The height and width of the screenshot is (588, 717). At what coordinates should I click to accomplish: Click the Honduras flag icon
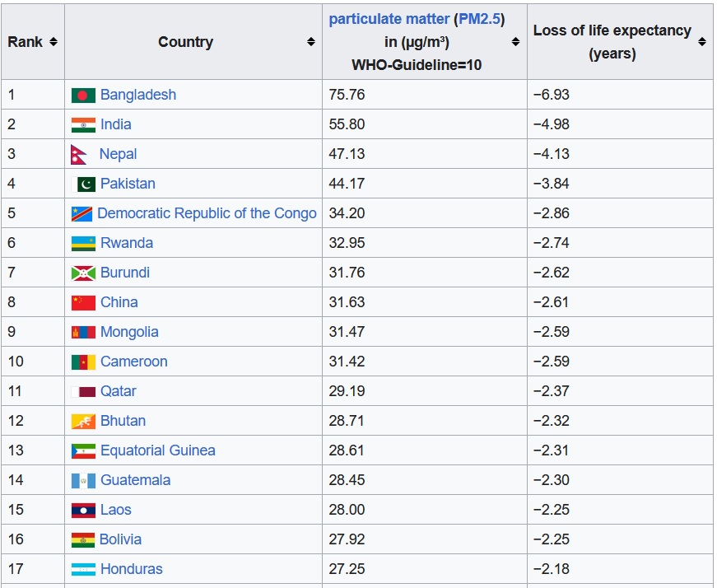(x=83, y=569)
